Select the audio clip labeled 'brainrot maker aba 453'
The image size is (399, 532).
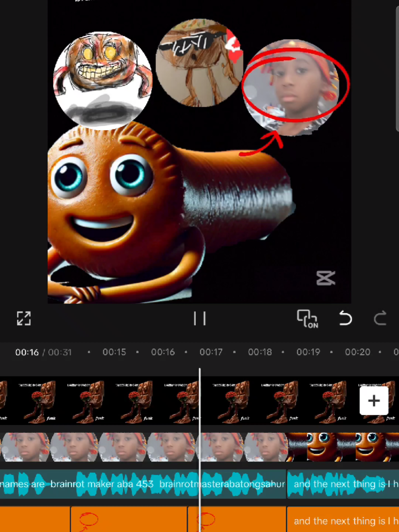tap(102, 484)
